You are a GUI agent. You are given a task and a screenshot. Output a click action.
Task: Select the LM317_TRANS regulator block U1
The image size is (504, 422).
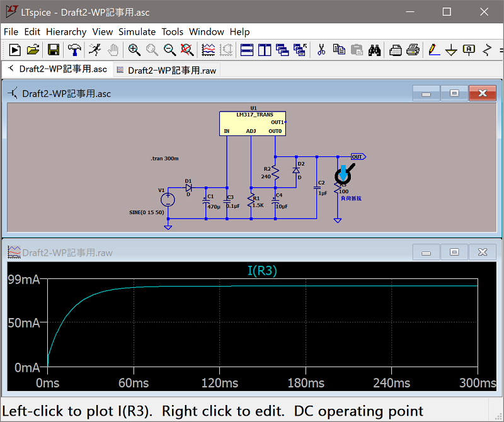[x=253, y=123]
